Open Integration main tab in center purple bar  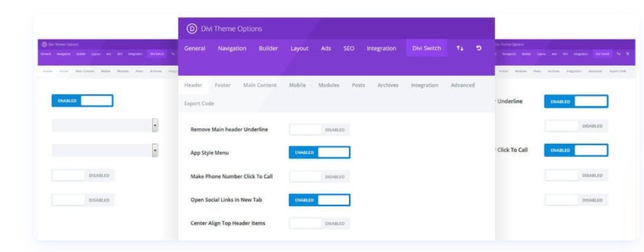coord(381,48)
